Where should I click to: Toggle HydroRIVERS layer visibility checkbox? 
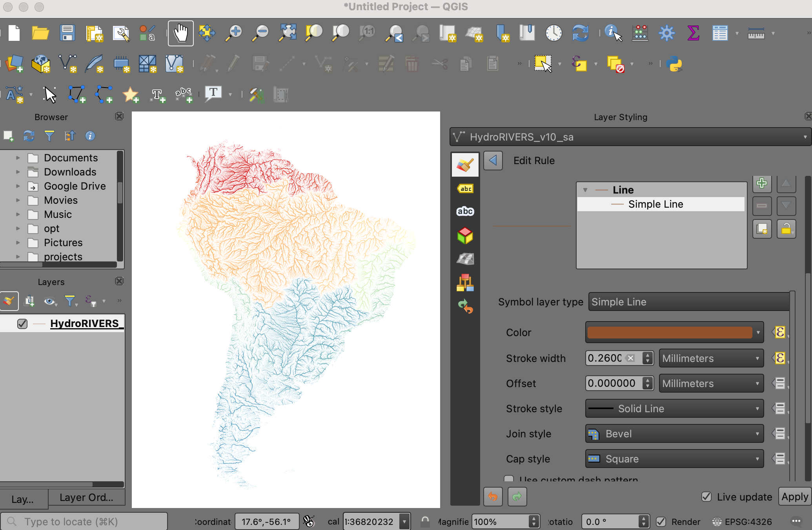(22, 323)
